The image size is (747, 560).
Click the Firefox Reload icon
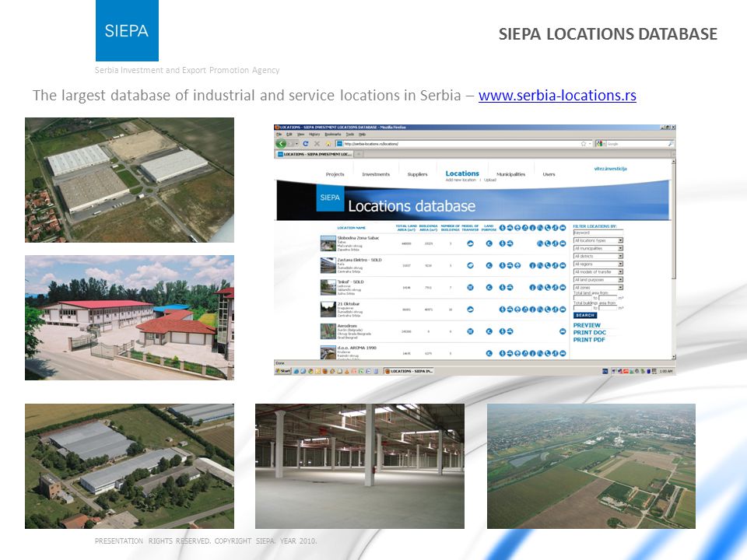[305, 143]
